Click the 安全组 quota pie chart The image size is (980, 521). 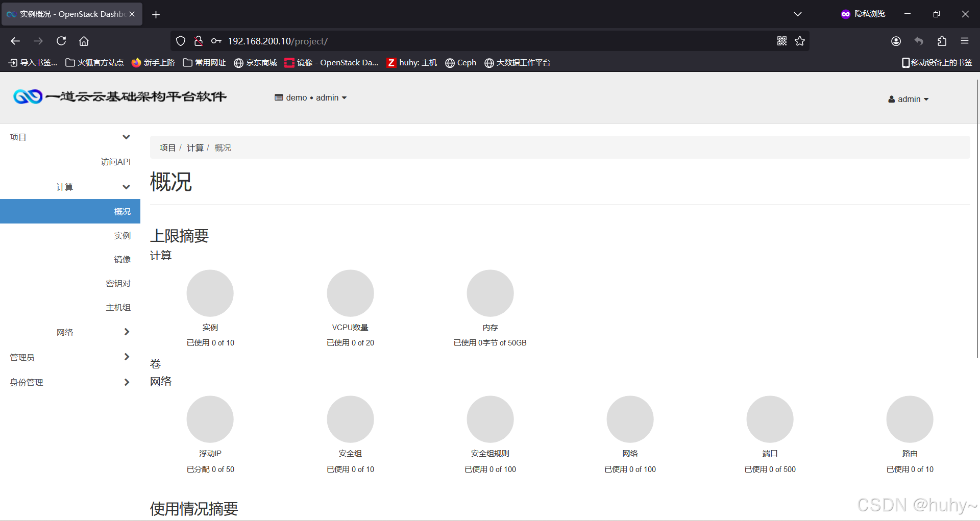pos(350,419)
